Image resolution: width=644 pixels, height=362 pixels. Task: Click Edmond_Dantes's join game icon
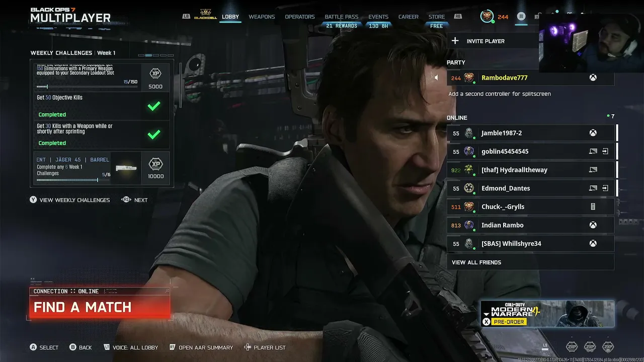click(x=605, y=188)
